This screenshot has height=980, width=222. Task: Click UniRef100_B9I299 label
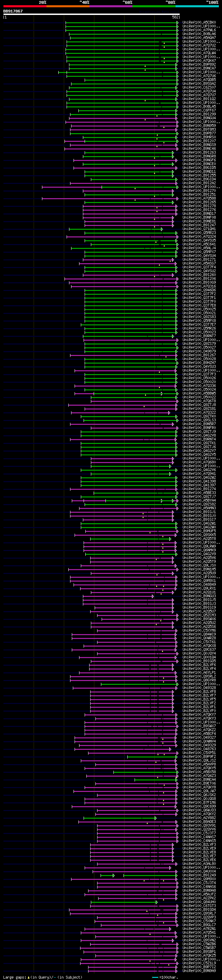point(199,114)
